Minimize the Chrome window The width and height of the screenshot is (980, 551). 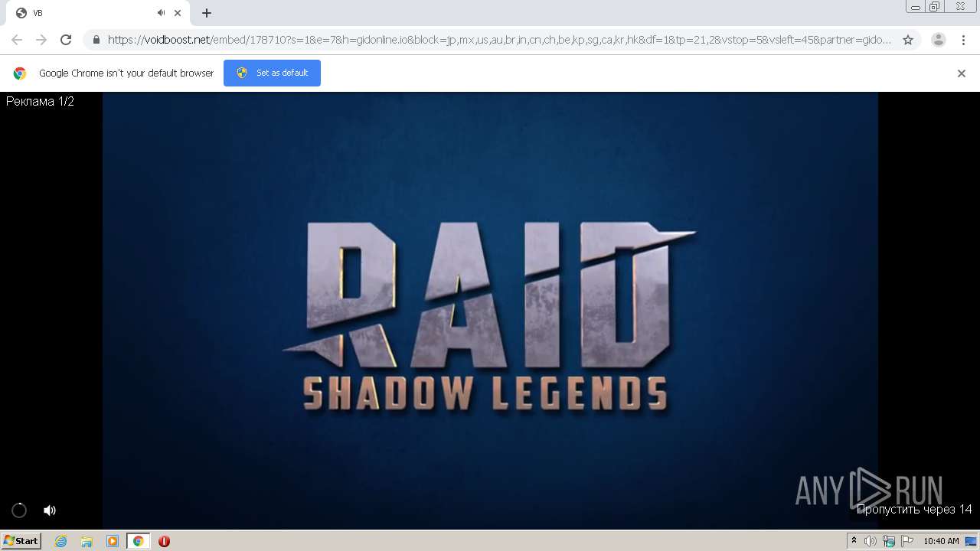click(x=915, y=7)
